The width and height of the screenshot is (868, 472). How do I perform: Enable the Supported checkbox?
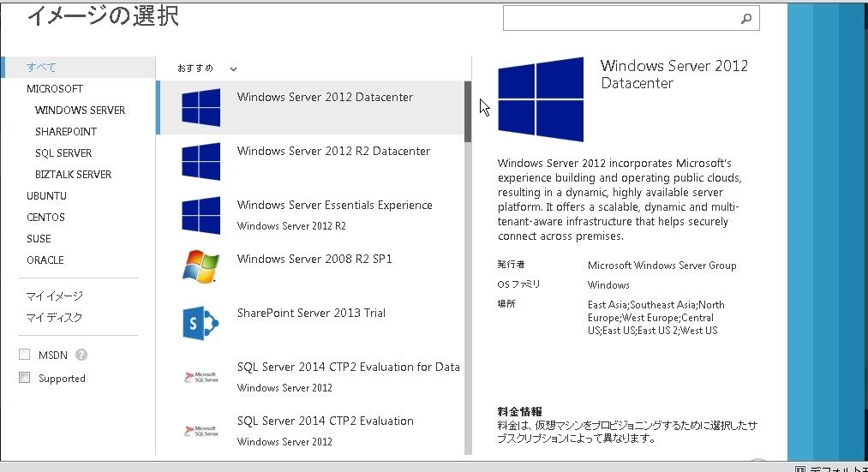[24, 378]
